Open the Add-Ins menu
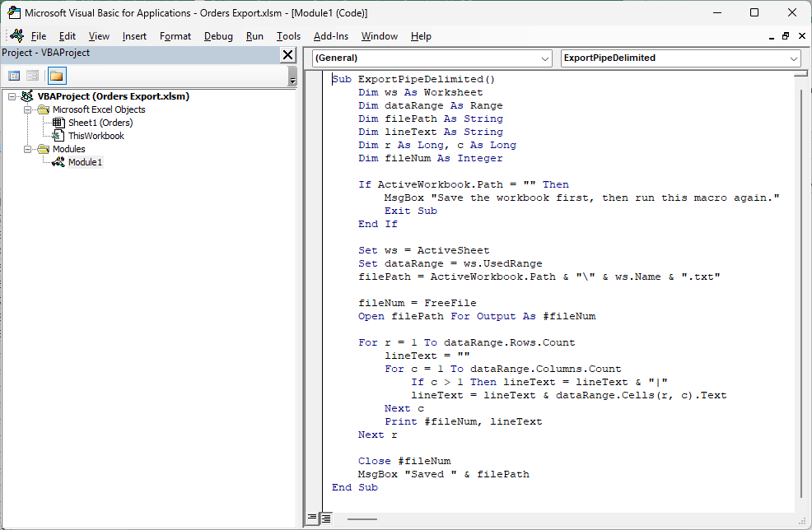Image resolution: width=812 pixels, height=530 pixels. 331,36
